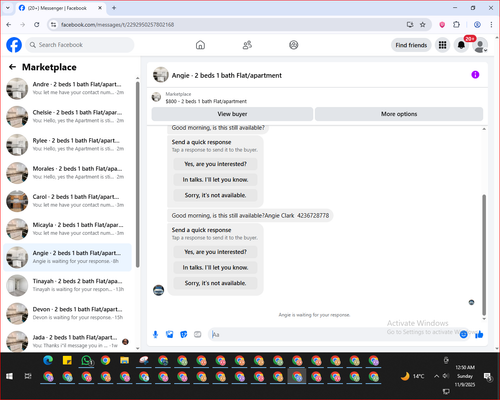Bookmark this page with the star
Image resolution: width=500 pixels, height=400 pixels.
click(423, 25)
